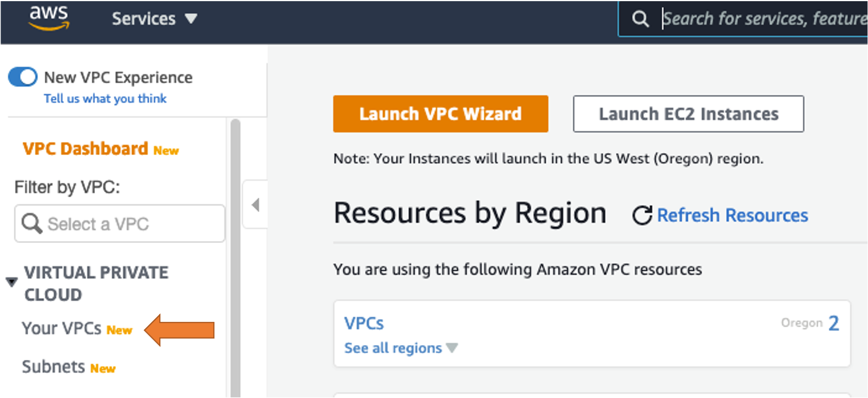Viewport: 868px width, 398px height.
Task: Click the Refresh Resources link
Action: (733, 215)
